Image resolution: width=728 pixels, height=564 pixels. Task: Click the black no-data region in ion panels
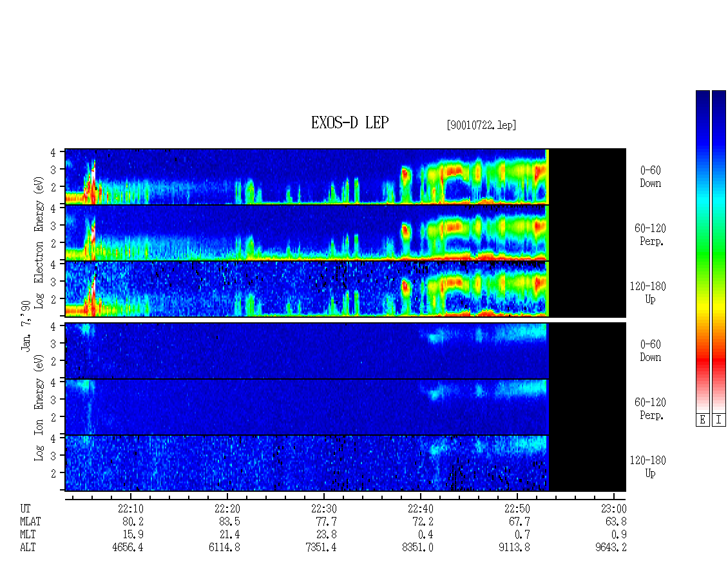tap(588, 407)
